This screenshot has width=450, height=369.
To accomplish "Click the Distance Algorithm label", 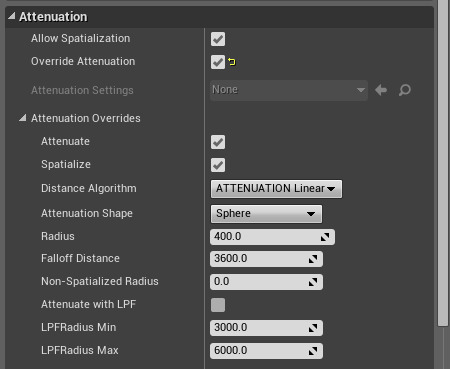I will [89, 188].
